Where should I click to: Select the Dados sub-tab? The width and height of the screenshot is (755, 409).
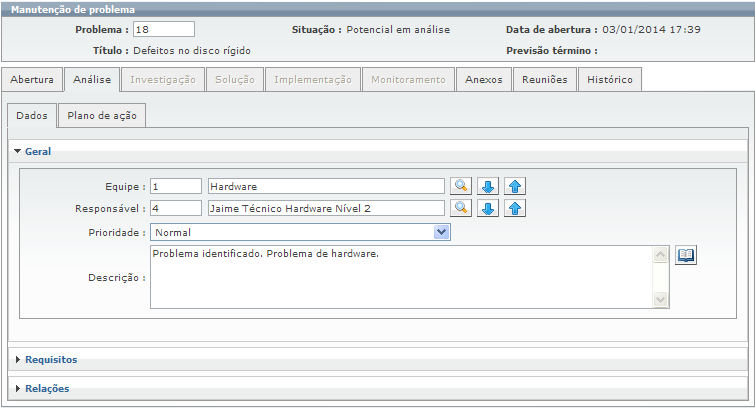[32, 116]
